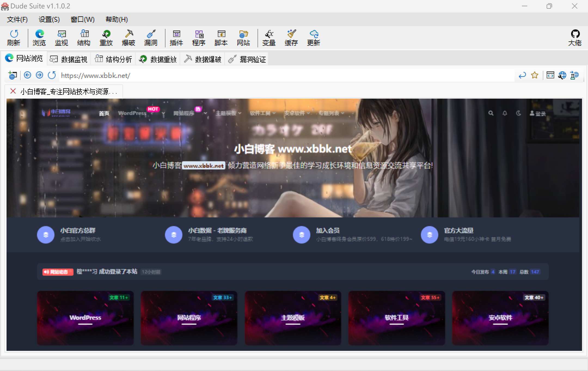Click the webpage notification bell icon
The width and height of the screenshot is (588, 371).
(505, 113)
